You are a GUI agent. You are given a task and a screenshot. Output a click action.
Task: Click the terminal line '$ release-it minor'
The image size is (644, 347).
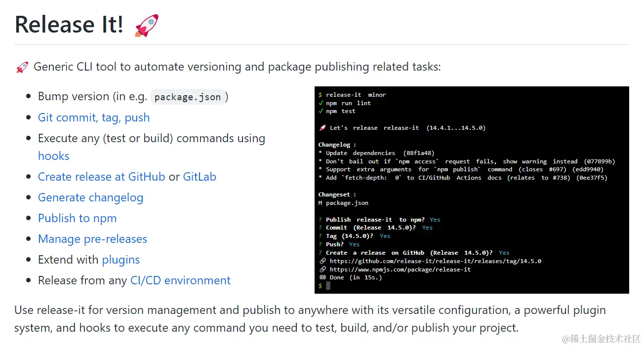point(352,95)
